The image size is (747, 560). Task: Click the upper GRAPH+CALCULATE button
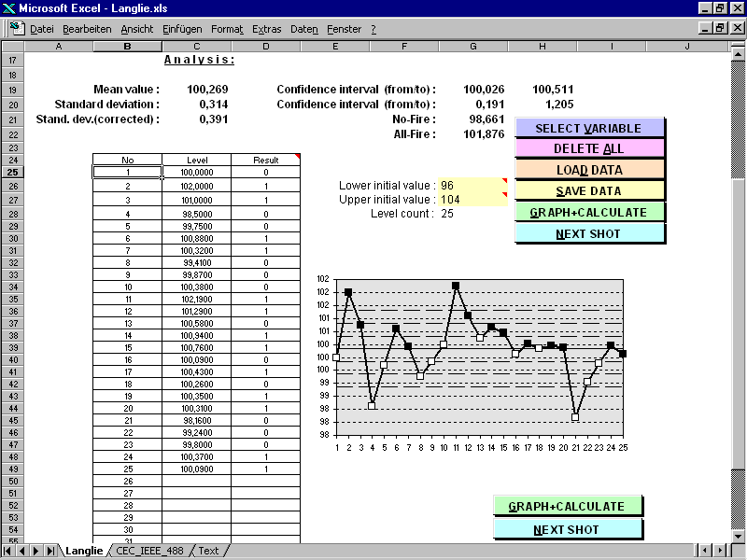589,213
